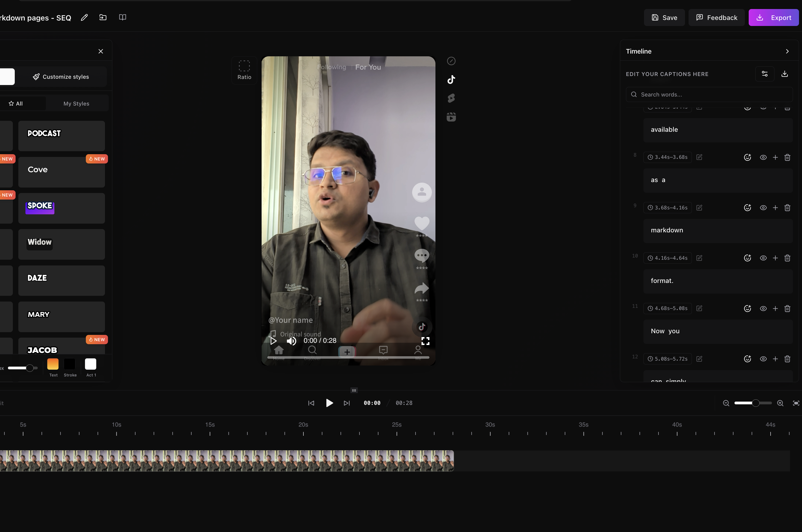Save the project
This screenshot has width=802, height=532.
pyautogui.click(x=664, y=18)
